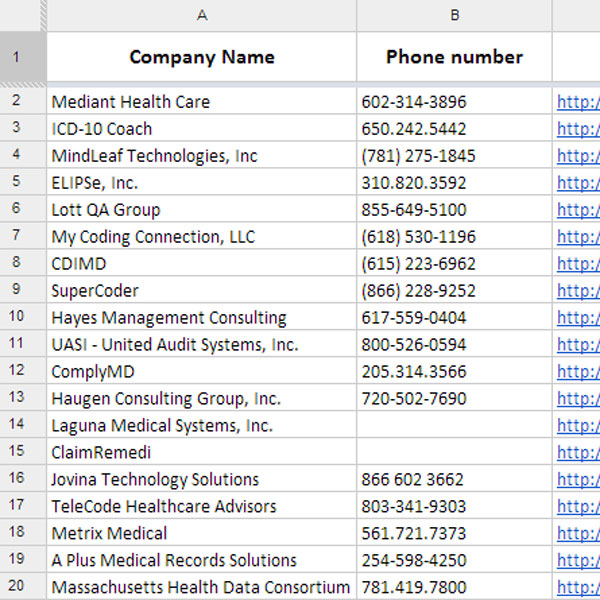Select row 20 header
Viewport: 600px width, 600px height.
22,587
